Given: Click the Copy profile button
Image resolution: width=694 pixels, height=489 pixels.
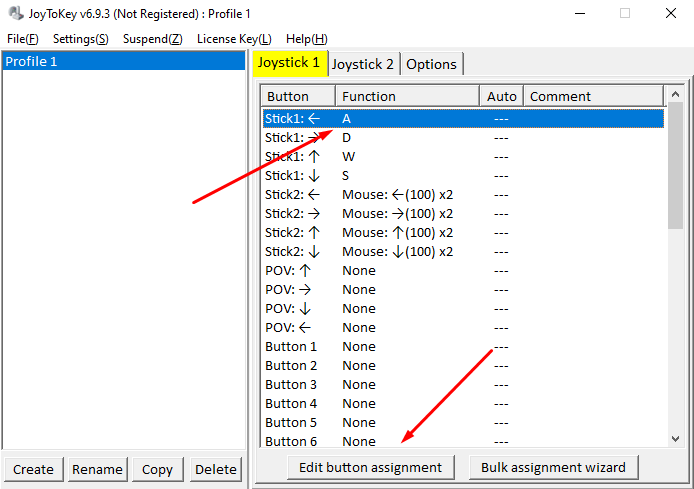Looking at the screenshot, I should coord(157,469).
